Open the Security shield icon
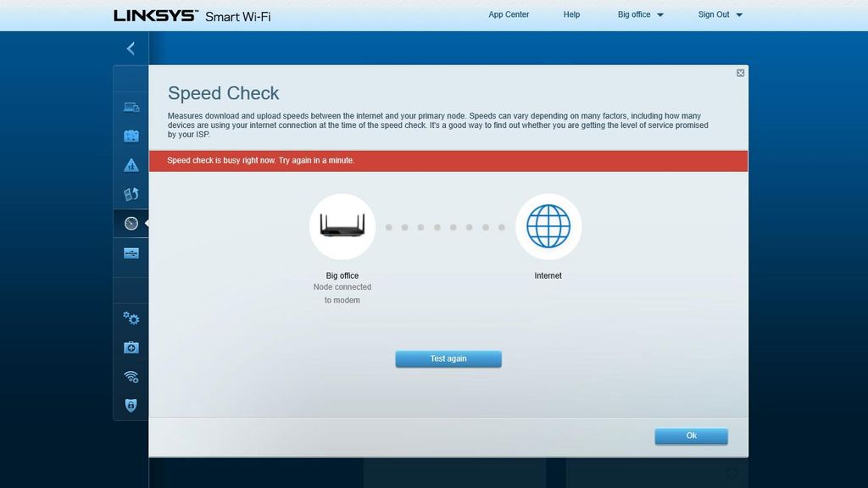The height and width of the screenshot is (488, 868). tap(131, 405)
